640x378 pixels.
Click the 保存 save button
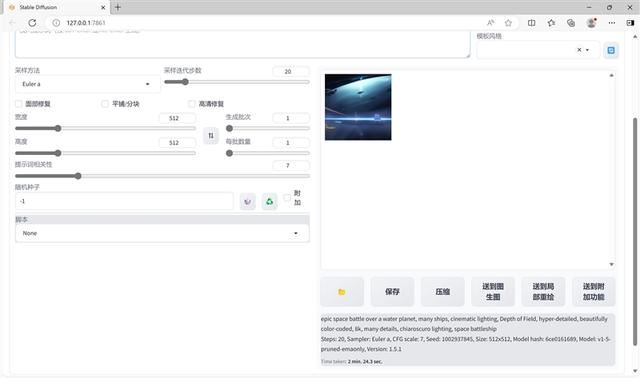pos(392,291)
